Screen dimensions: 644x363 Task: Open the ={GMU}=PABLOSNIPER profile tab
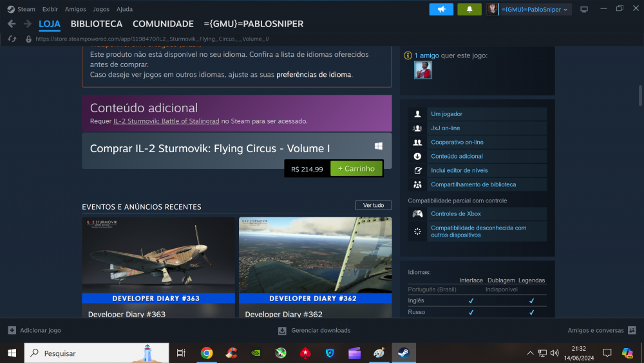click(x=253, y=24)
